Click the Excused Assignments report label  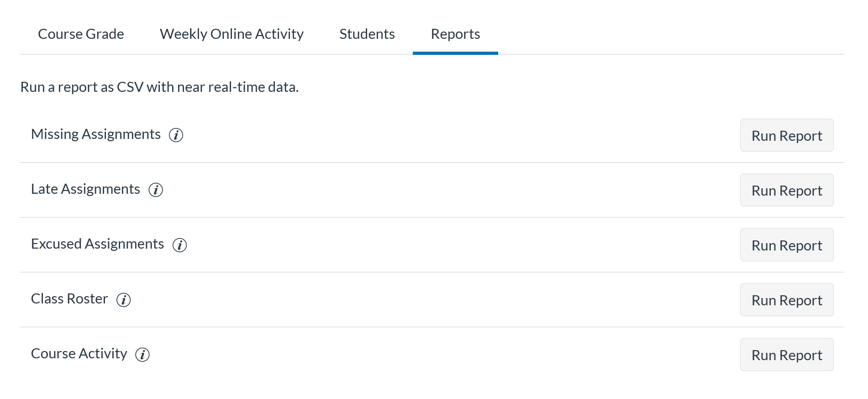(x=97, y=244)
